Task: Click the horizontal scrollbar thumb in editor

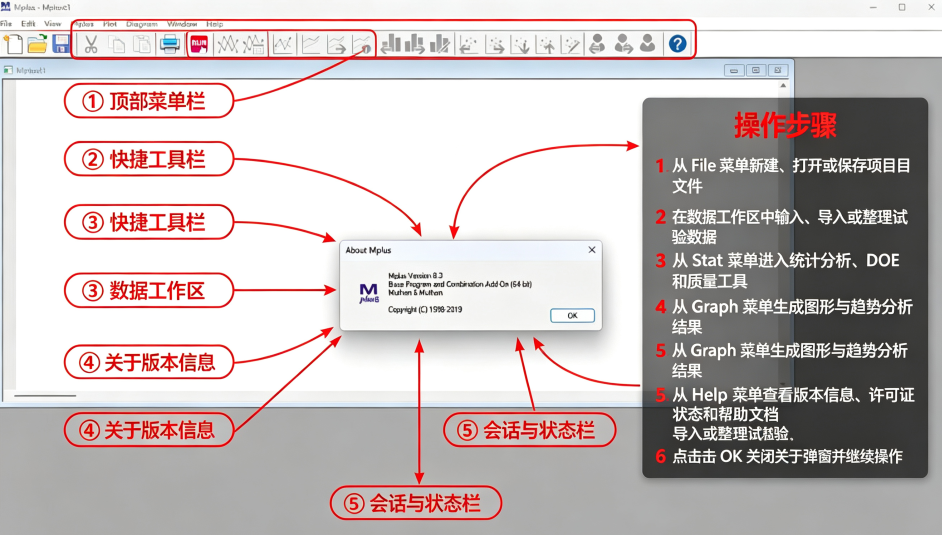Action: tap(45, 396)
